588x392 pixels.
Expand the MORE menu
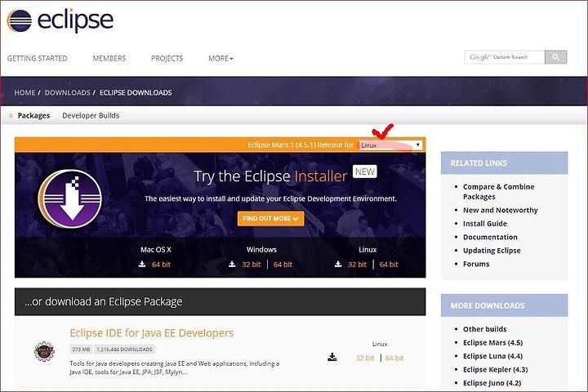[x=220, y=59]
